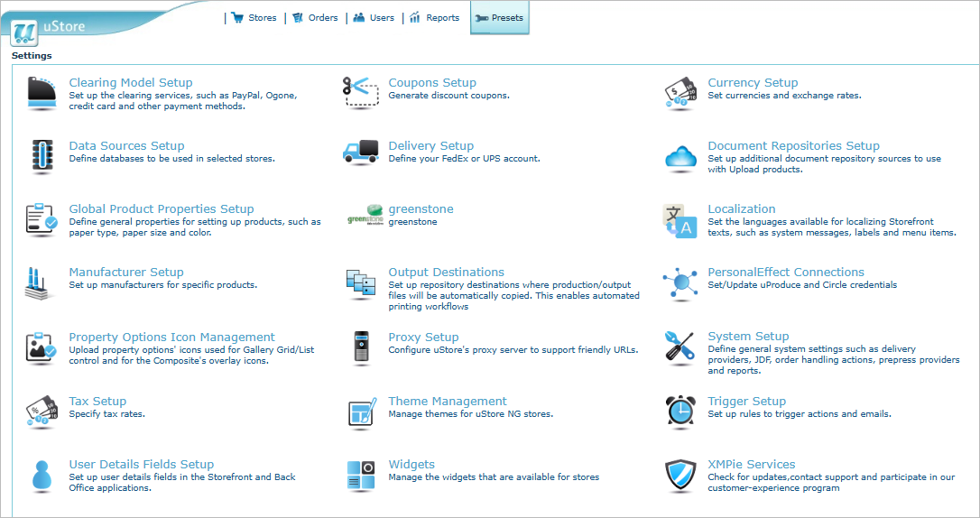Click the Document Repositories cloud icon
This screenshot has height=518, width=980.
[x=680, y=157]
